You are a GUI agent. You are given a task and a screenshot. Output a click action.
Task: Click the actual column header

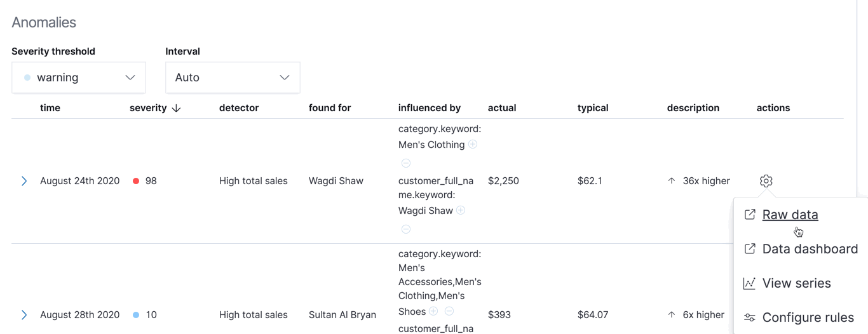click(502, 108)
